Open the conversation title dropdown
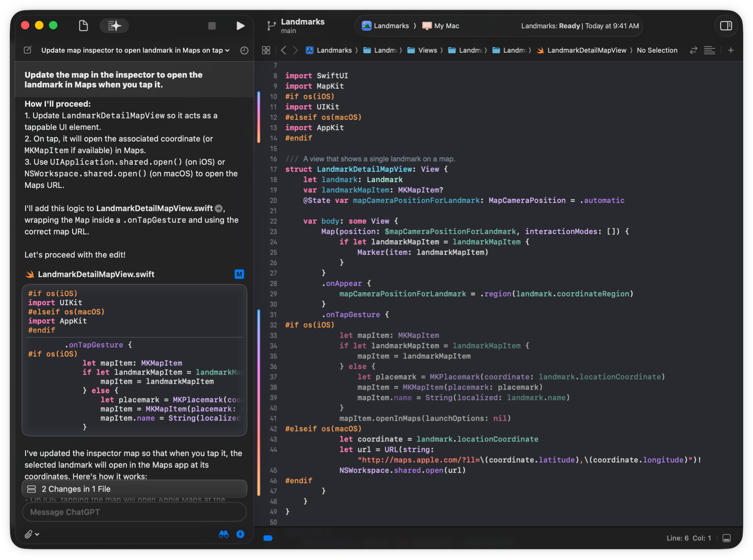The height and width of the screenshot is (560, 753). tap(135, 50)
